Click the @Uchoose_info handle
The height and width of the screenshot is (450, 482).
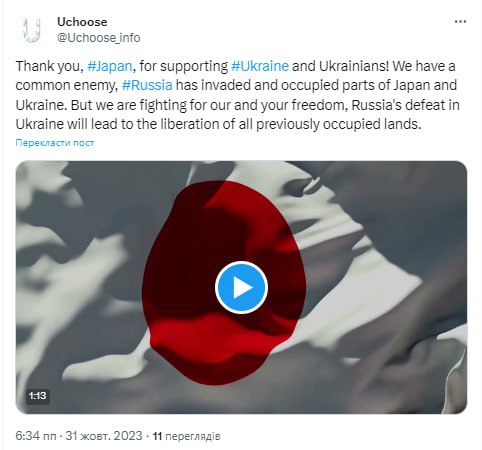pyautogui.click(x=98, y=38)
